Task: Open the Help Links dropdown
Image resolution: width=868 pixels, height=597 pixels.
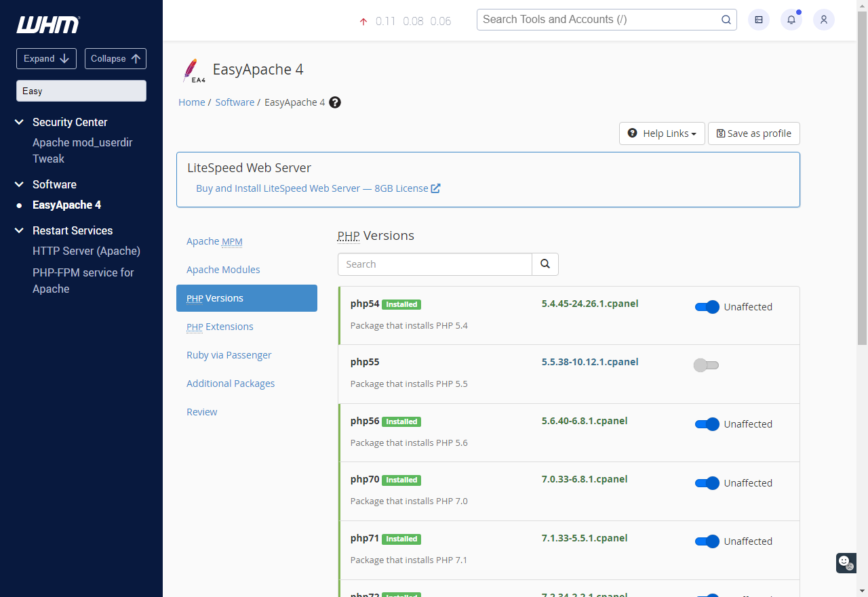Action: [x=662, y=133]
